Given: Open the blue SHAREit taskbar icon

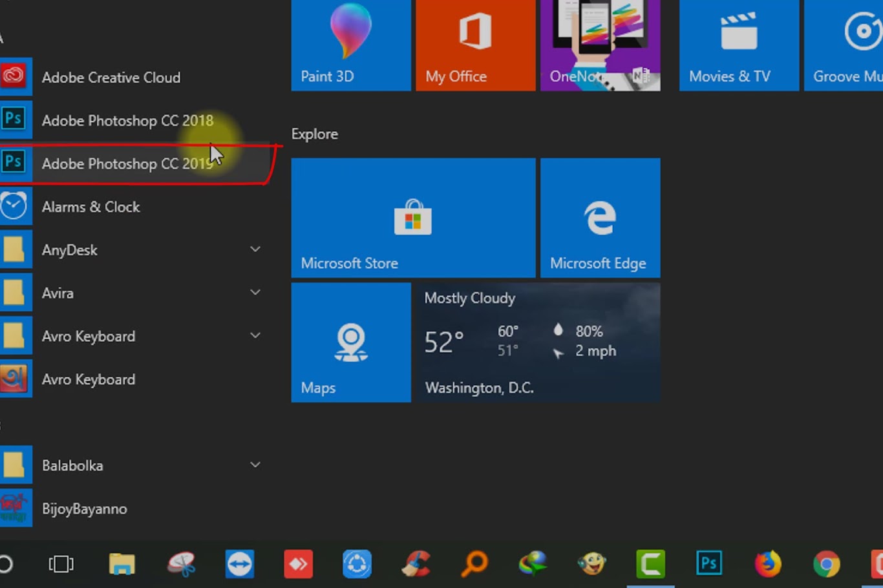Looking at the screenshot, I should pos(357,564).
